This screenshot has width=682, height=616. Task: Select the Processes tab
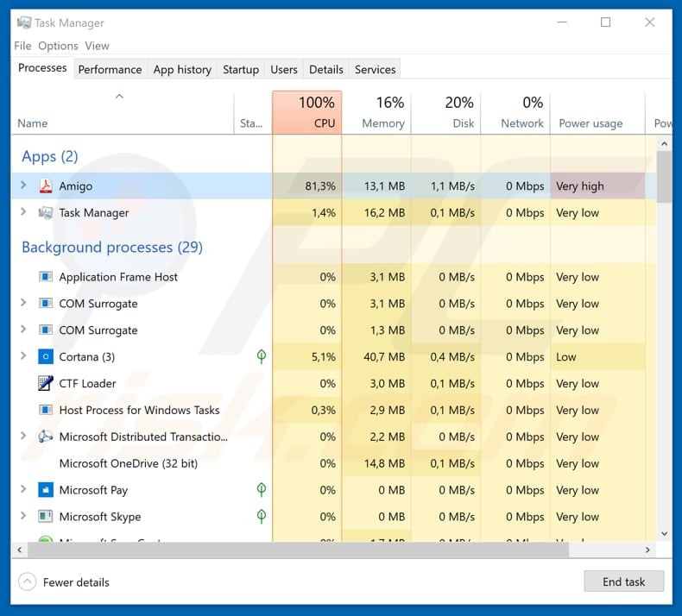[x=42, y=68]
